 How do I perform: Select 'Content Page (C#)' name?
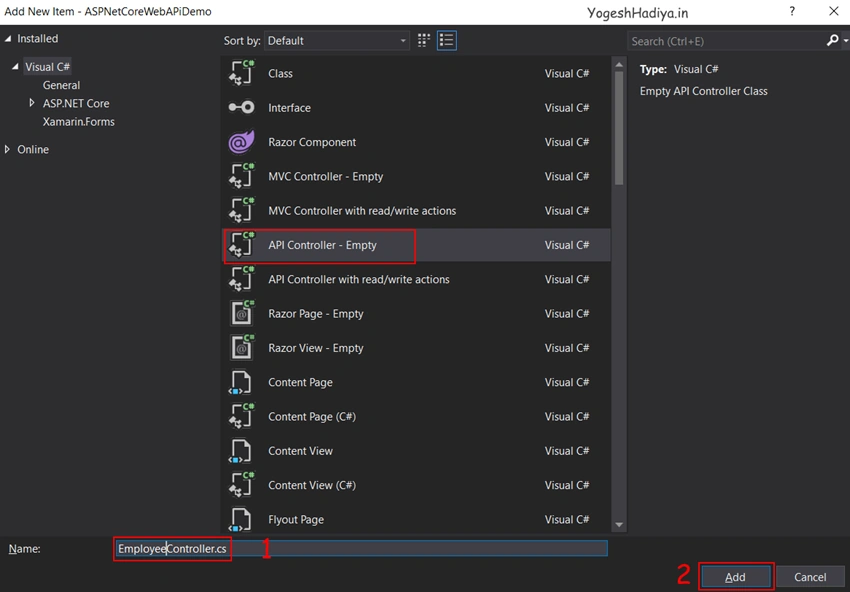point(312,416)
